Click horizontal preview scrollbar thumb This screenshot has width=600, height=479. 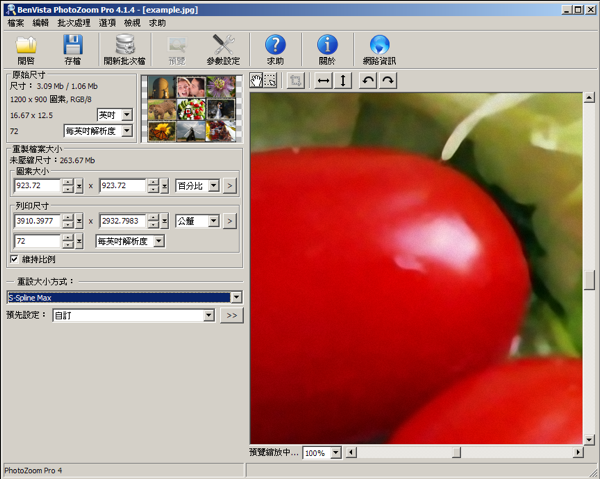(457, 453)
